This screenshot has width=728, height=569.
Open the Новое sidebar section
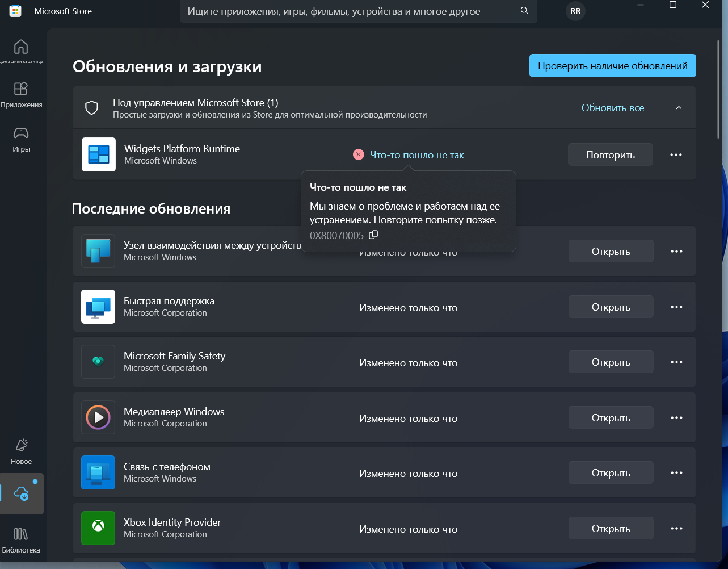(21, 451)
